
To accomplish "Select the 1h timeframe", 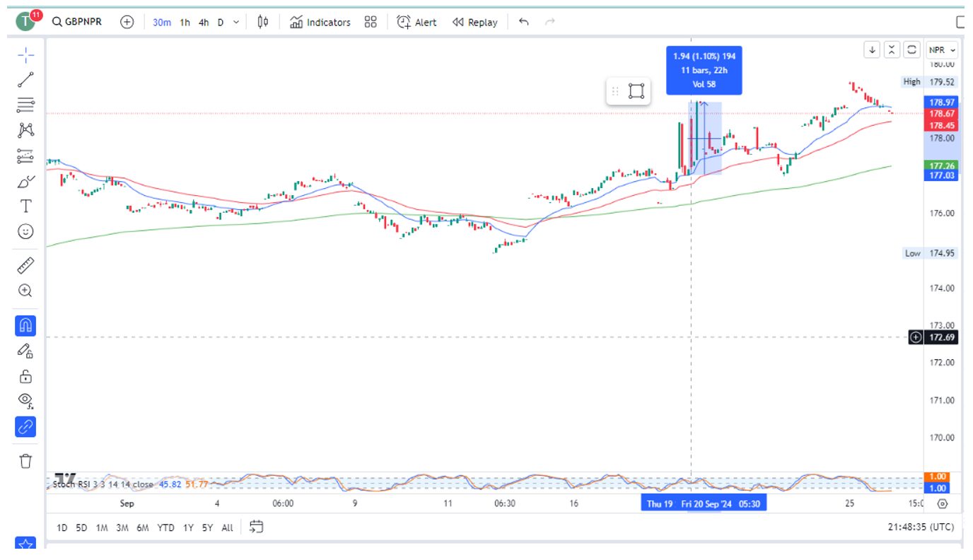I will pyautogui.click(x=185, y=22).
